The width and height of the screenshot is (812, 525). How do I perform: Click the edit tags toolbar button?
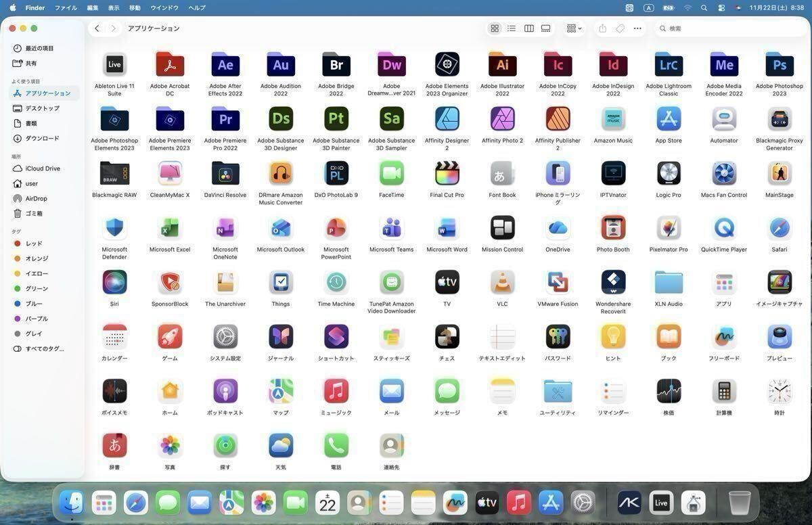pyautogui.click(x=620, y=28)
